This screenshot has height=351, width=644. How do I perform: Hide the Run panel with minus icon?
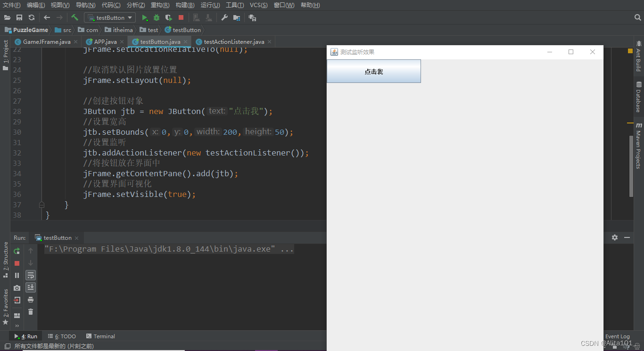[x=627, y=237]
